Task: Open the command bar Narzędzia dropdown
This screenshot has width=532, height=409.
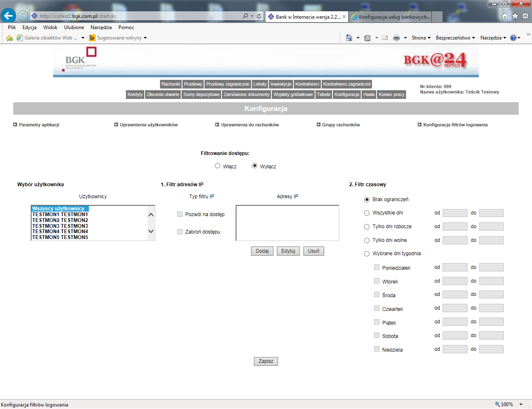Action: (x=493, y=38)
